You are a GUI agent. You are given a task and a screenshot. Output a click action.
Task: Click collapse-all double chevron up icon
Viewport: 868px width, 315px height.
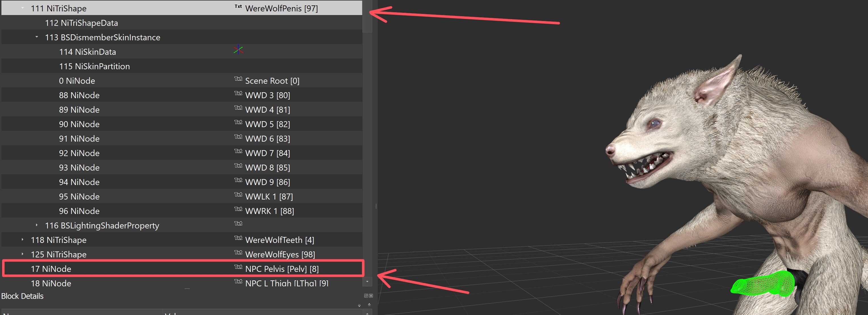tap(369, 304)
